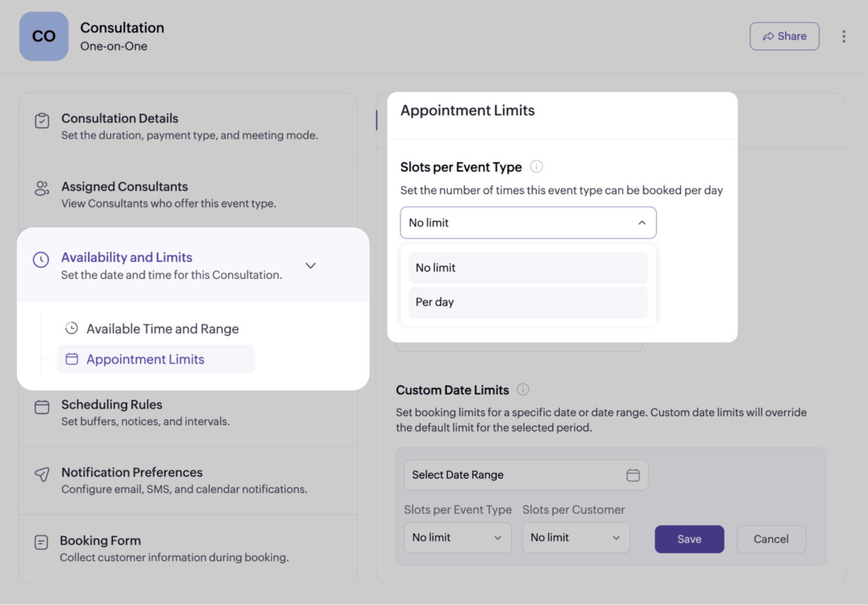Click the Booking Form icon
Image resolution: width=868 pixels, height=605 pixels.
point(41,542)
